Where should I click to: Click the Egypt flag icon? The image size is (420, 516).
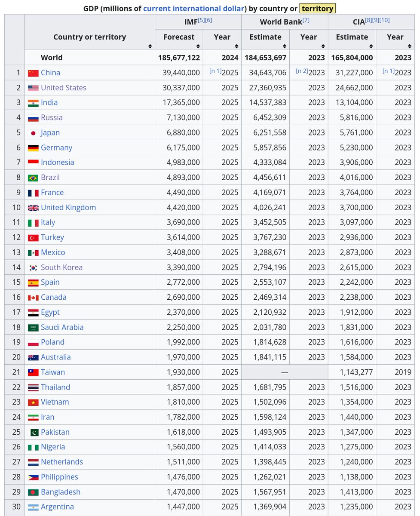click(33, 313)
